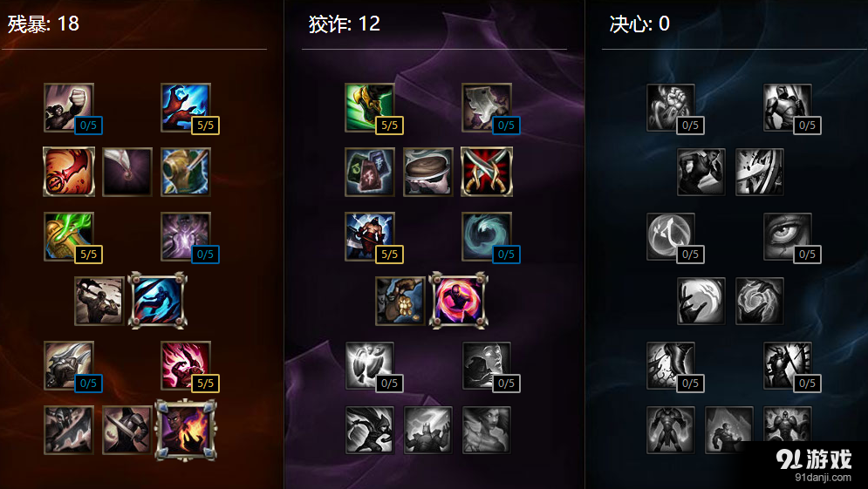Select the Fury fist mastery icon
868x489 pixels.
(x=69, y=107)
